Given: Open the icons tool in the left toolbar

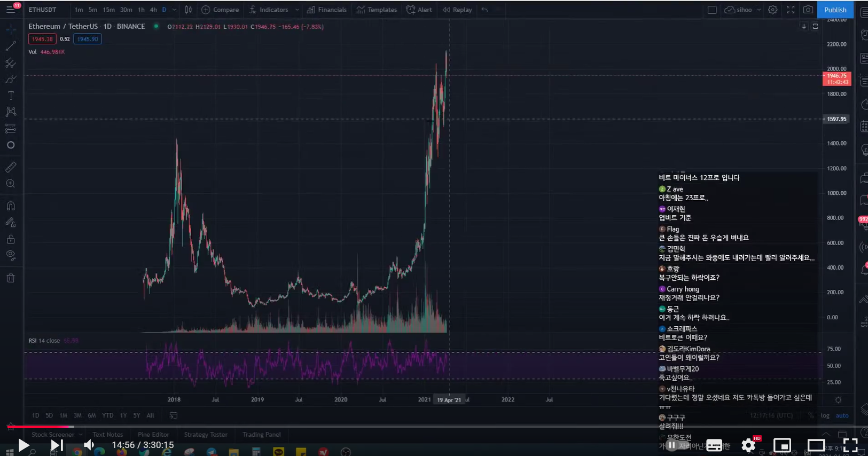Looking at the screenshot, I should (11, 145).
